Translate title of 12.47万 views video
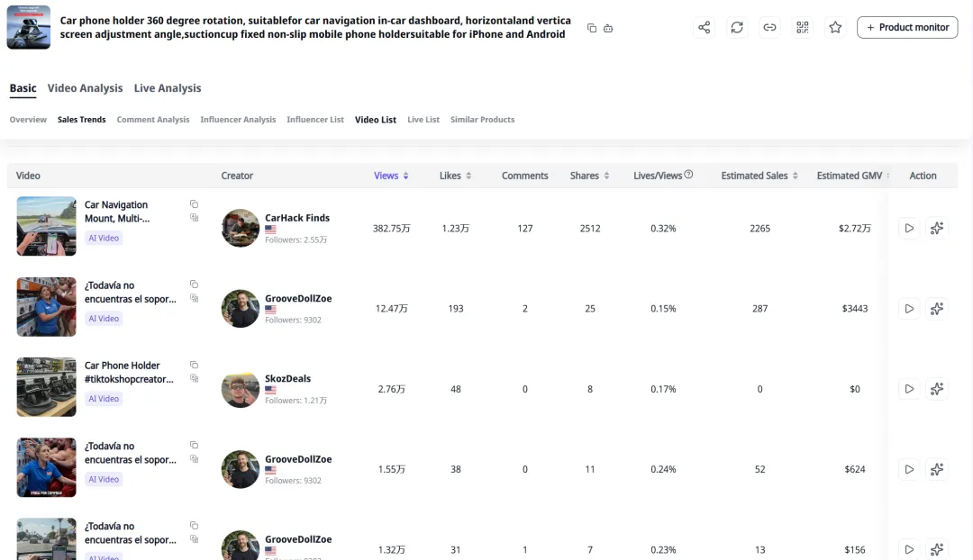Screen dimensions: 973x560 coord(195,298)
